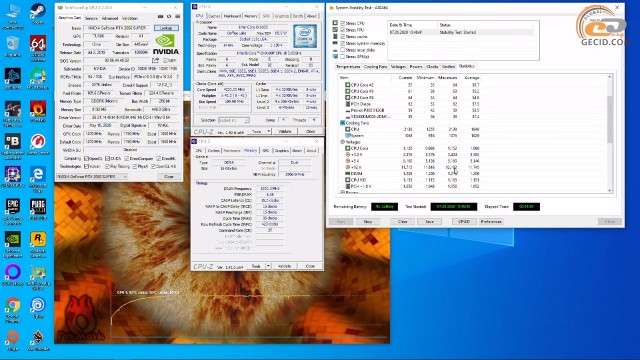Image resolution: width=640 pixels, height=360 pixels.
Task: Toggle Ray Tracing checkbox in GPU-Z
Action: pyautogui.click(x=107, y=167)
